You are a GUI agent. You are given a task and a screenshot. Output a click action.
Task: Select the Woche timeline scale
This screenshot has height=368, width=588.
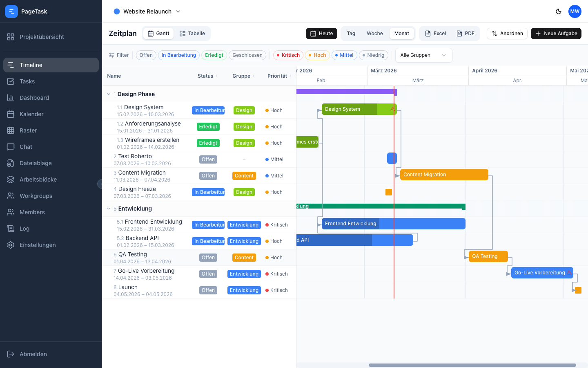[x=374, y=33]
